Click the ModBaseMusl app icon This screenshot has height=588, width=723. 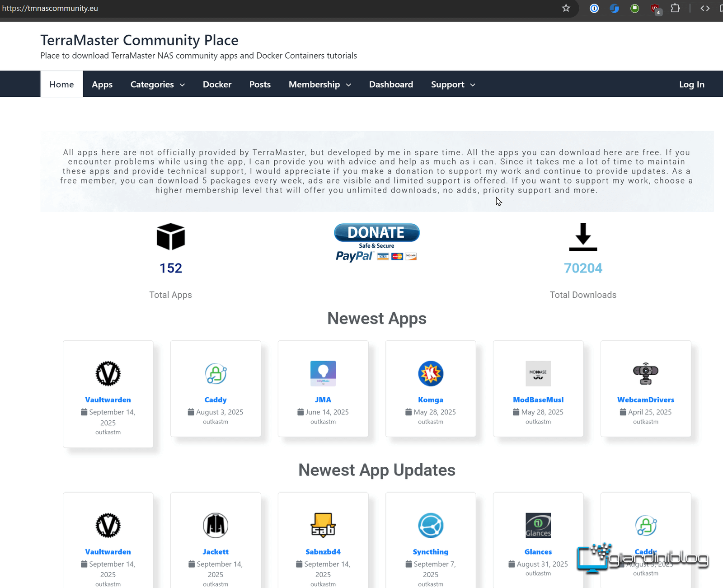[x=538, y=373]
